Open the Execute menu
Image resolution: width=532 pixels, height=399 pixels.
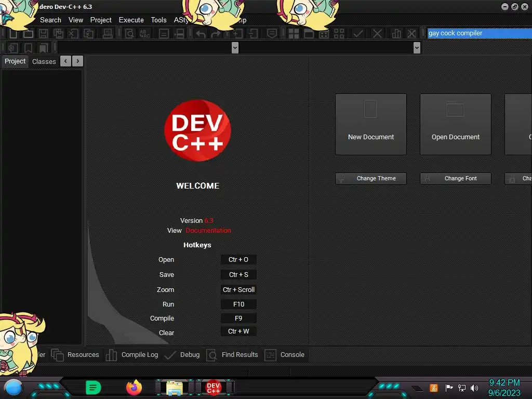pos(131,20)
